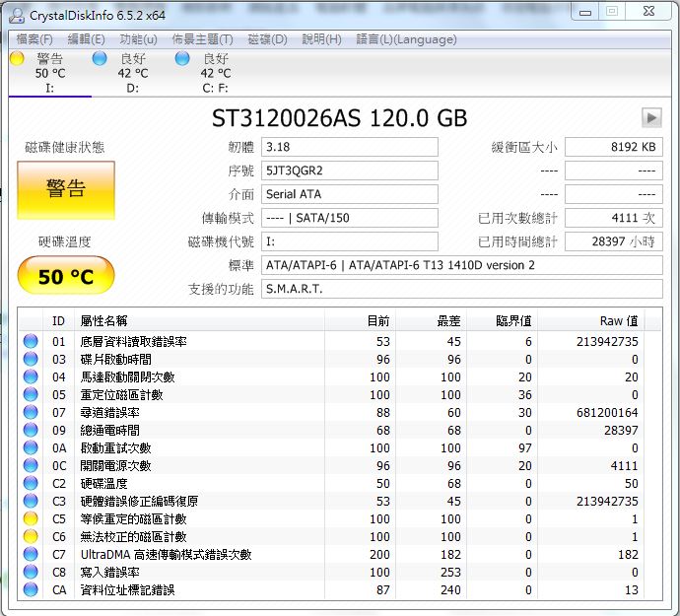Click the 最差 column header
Image resolution: width=680 pixels, height=616 pixels.
(x=431, y=321)
